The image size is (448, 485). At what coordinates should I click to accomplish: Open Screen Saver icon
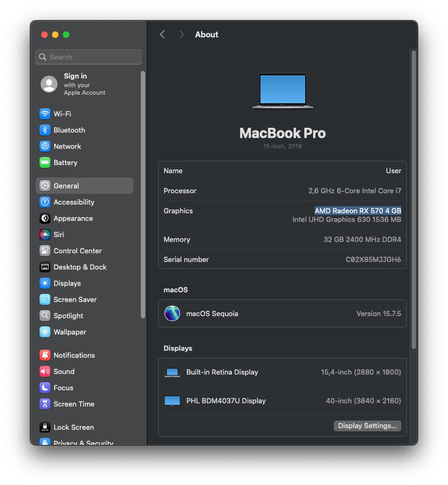pos(45,300)
